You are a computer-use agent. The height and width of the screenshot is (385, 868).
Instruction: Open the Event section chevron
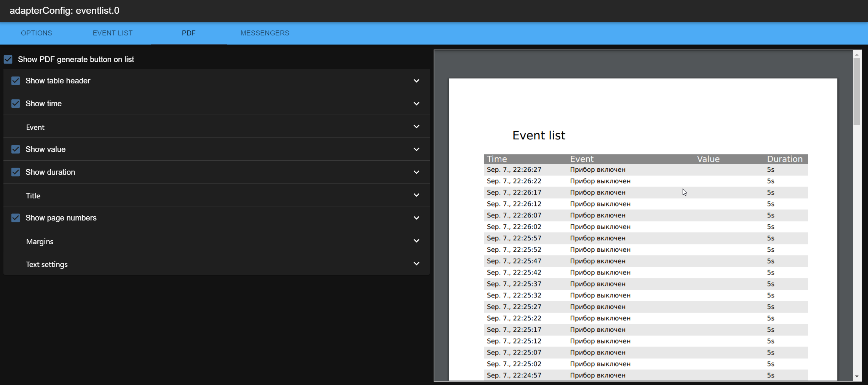(416, 126)
